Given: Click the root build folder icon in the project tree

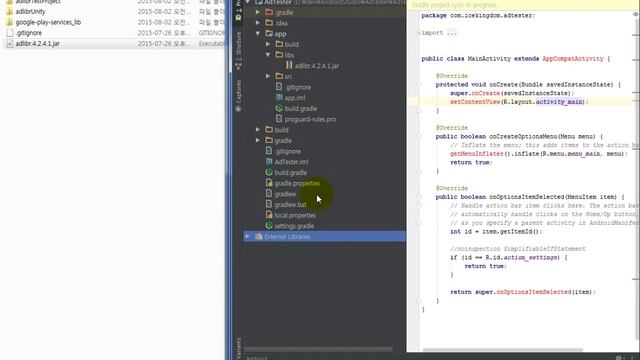Looking at the screenshot, I should [x=269, y=129].
